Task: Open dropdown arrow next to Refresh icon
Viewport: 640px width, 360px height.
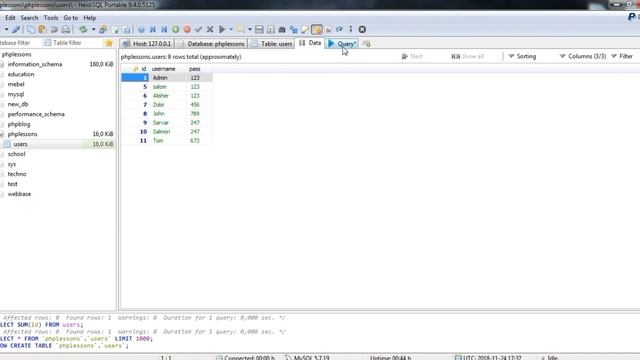Action: point(93,29)
